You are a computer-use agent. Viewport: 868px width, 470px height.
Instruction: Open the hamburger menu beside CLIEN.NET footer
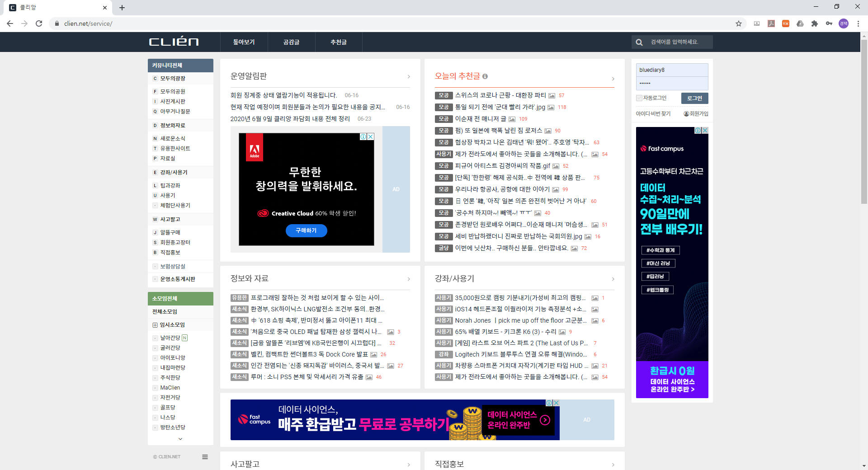tap(205, 457)
